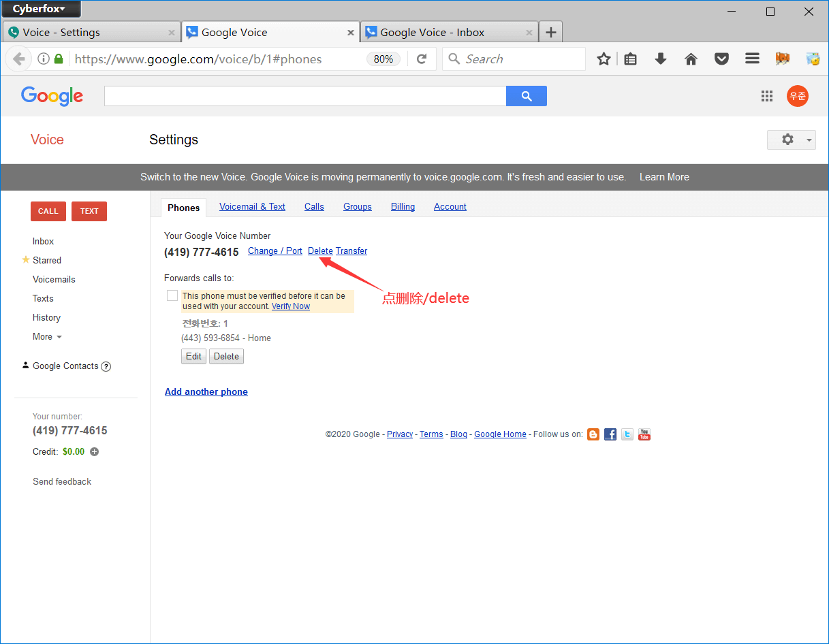Click Edit button for Home phone
The width and height of the screenshot is (829, 644).
193,356
